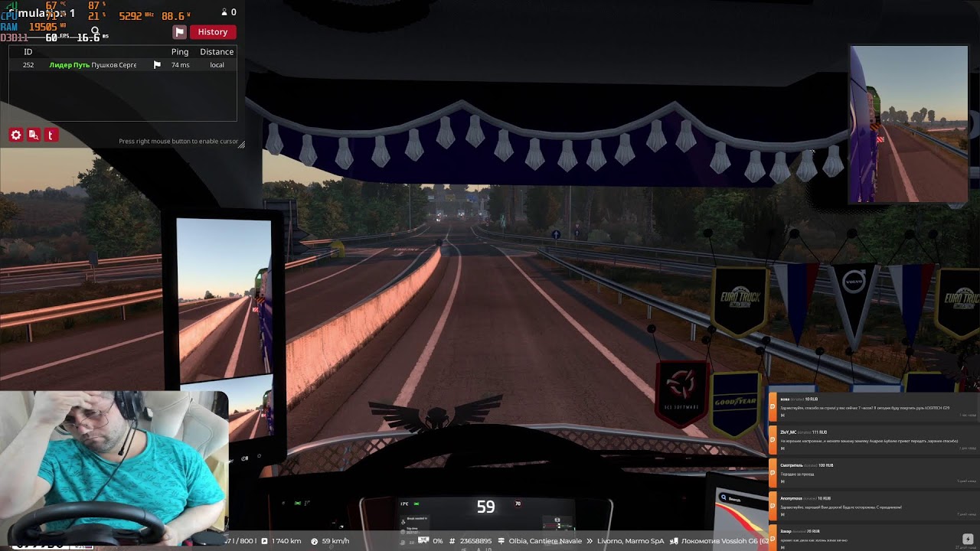Click the digital speedometer showing 59
Image resolution: width=980 pixels, height=551 pixels.
click(x=485, y=507)
